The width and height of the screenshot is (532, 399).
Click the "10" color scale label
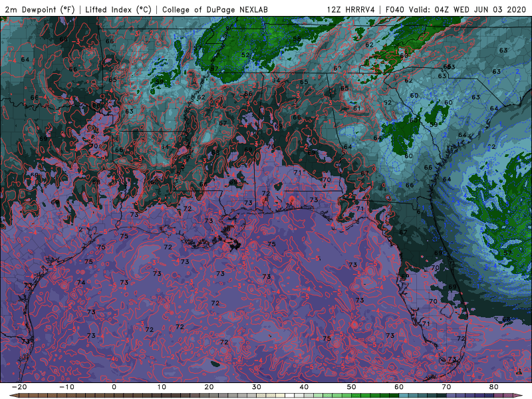(x=162, y=387)
